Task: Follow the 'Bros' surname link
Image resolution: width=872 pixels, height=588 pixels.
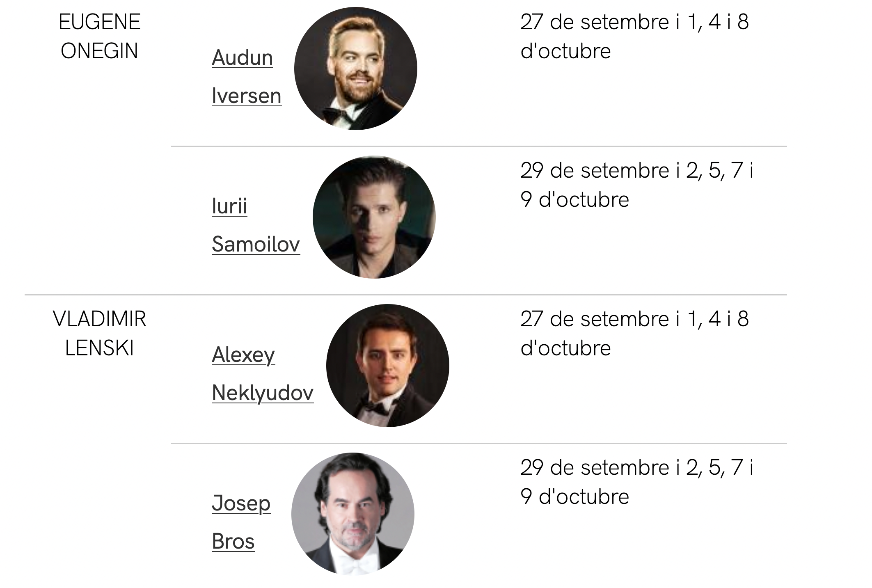Action: coord(233,542)
